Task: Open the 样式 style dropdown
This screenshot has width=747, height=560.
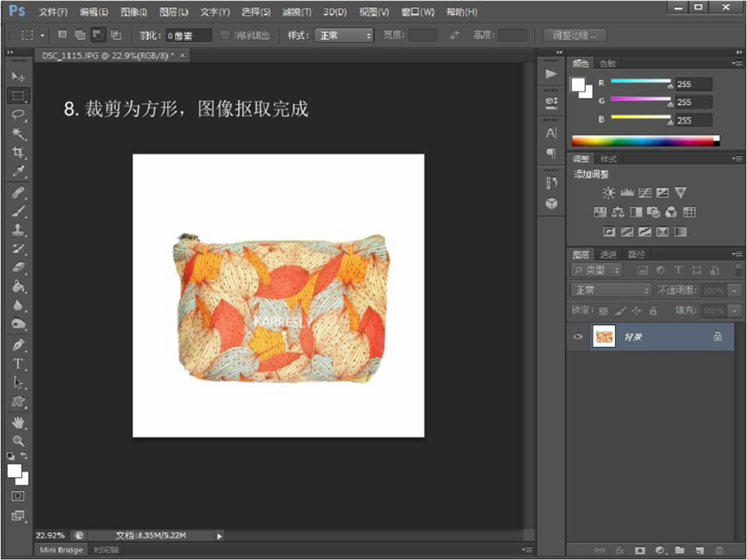Action: (x=344, y=35)
